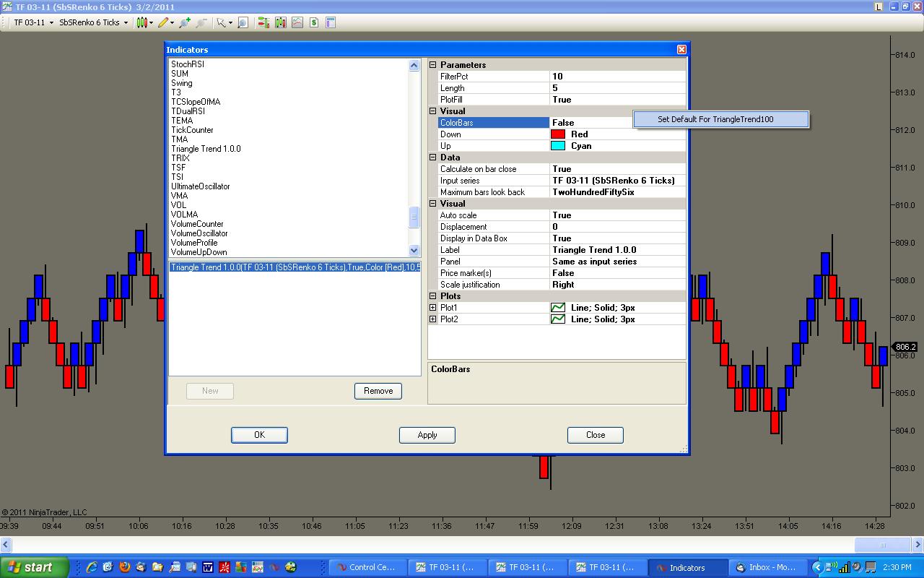Select Display in Data Box value
The width and height of the screenshot is (924, 578).
(x=617, y=238)
